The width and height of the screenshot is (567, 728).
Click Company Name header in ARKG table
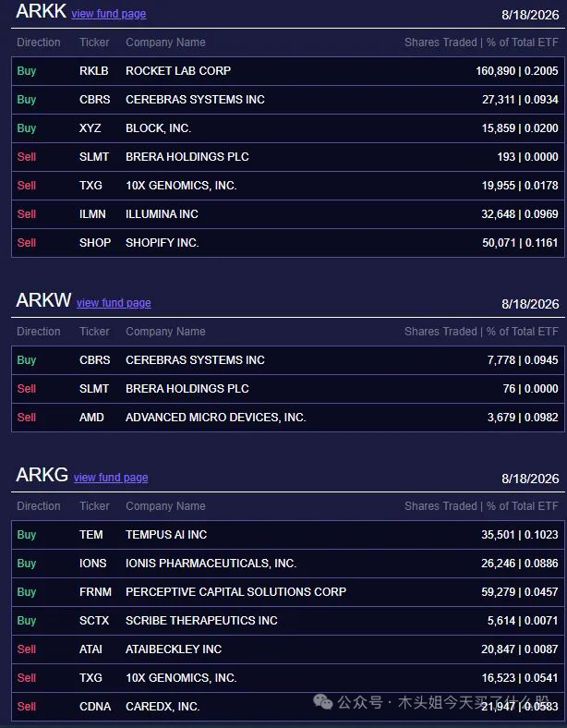coord(165,506)
